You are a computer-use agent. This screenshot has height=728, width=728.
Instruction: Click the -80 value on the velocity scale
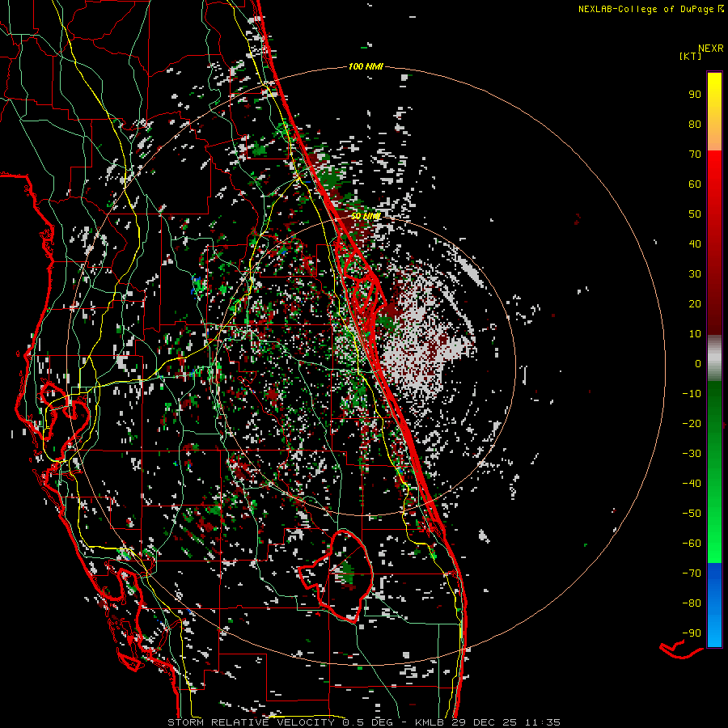pyautogui.click(x=692, y=603)
